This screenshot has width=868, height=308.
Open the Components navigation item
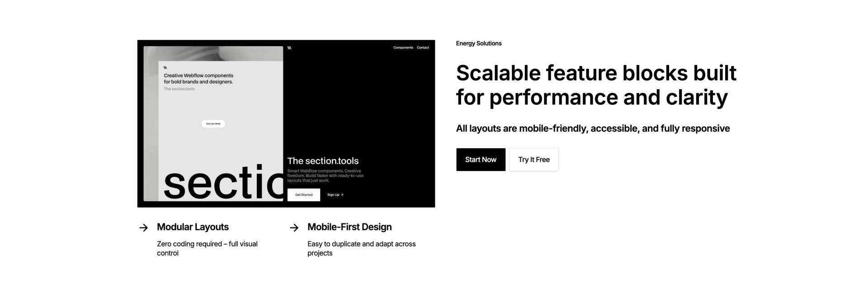[x=403, y=47]
